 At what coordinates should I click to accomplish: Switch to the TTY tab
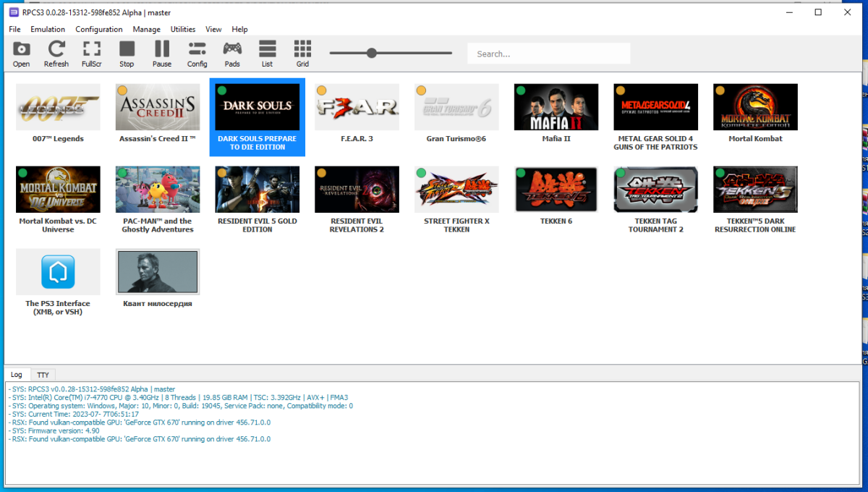tap(43, 375)
